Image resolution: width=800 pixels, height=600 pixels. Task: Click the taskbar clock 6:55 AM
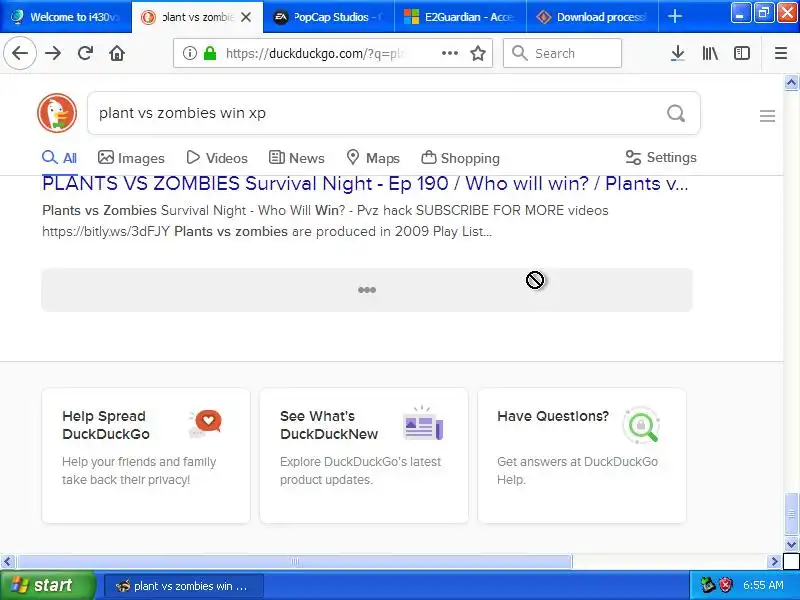pos(763,585)
